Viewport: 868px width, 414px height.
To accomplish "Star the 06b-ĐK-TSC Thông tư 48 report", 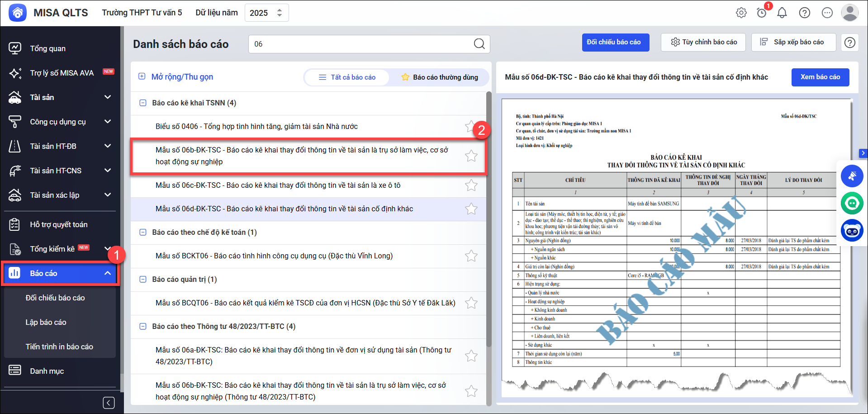I will [471, 391].
